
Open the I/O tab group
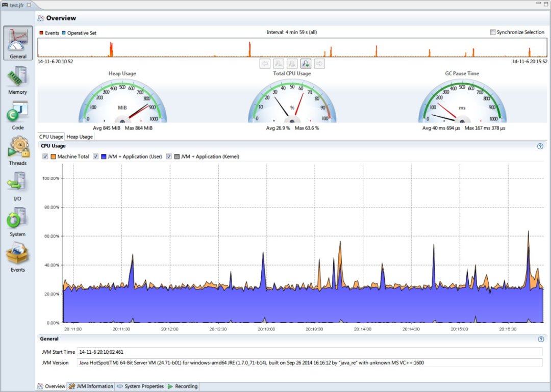17,187
